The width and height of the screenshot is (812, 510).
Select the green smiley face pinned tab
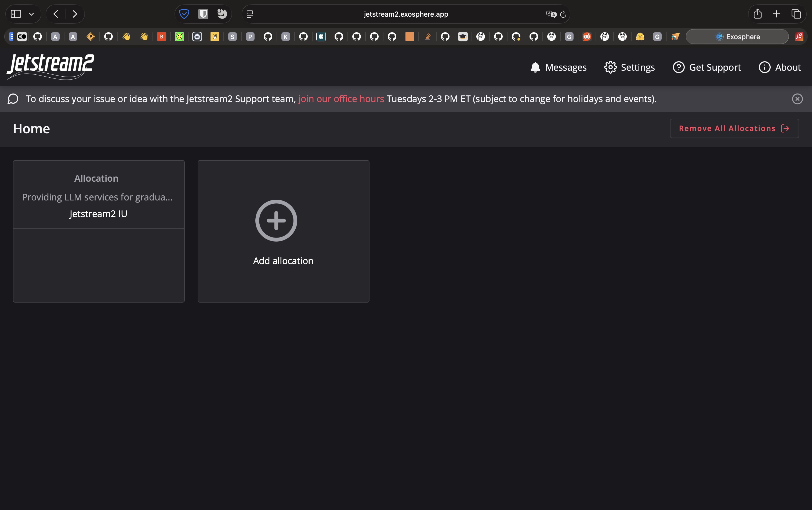(179, 37)
